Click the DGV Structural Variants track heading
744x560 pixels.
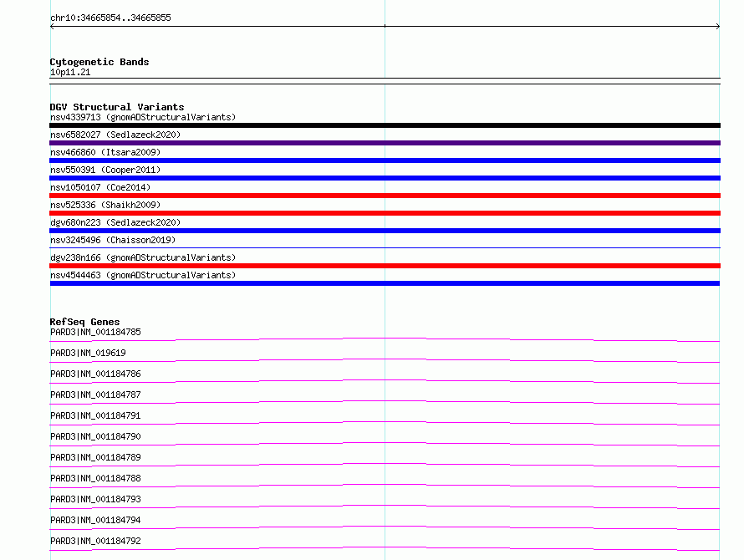(x=117, y=107)
